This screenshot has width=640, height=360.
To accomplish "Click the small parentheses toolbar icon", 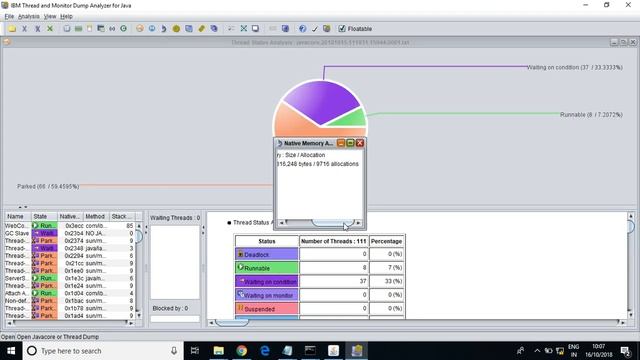I will pyautogui.click(x=112, y=29).
